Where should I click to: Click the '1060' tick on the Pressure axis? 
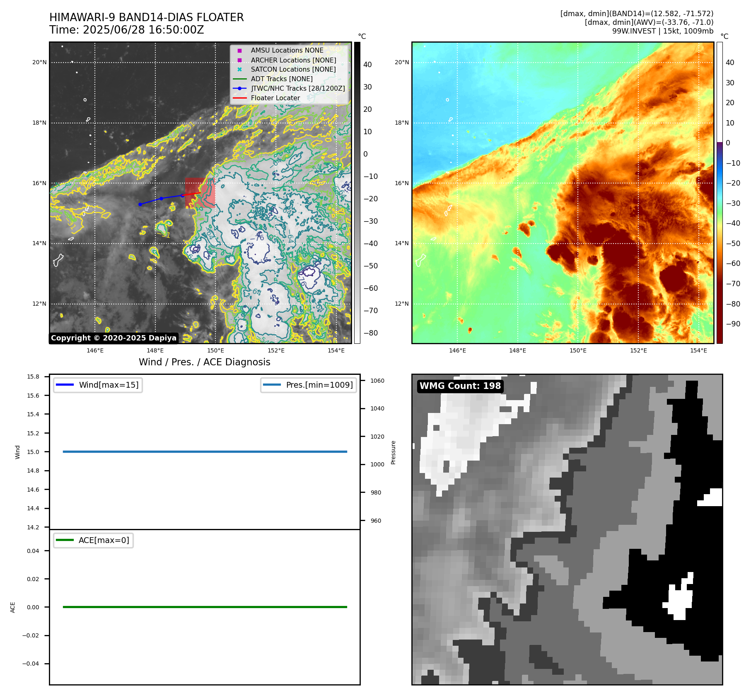[377, 381]
